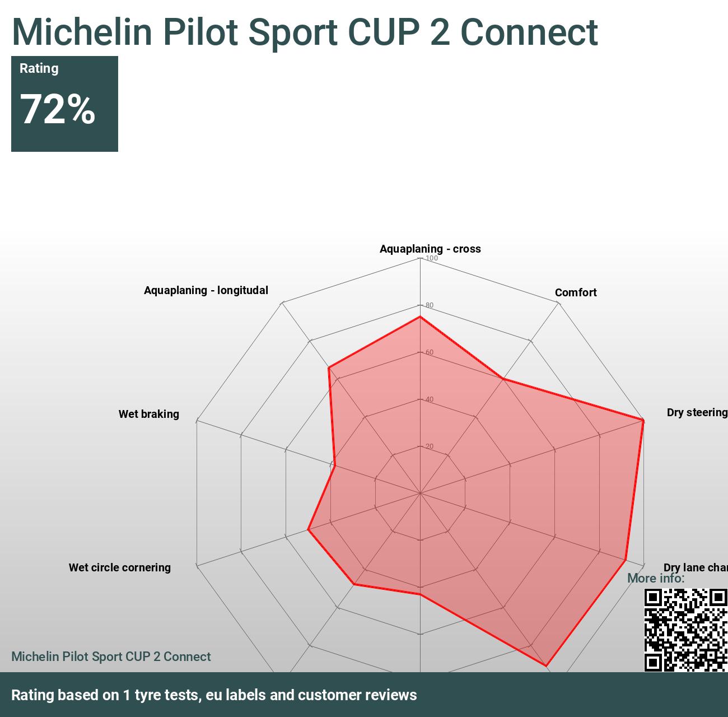Click the "Dry lane change" axis label
Screen dimensions: 728x717
point(696,567)
